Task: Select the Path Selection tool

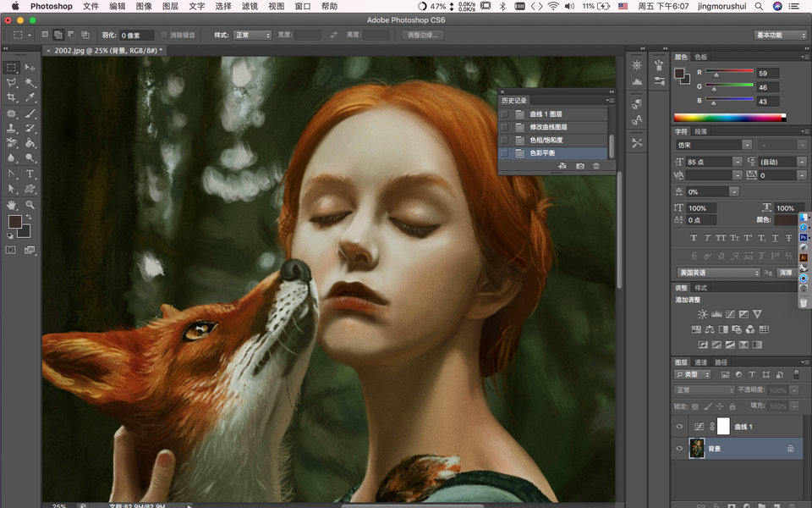Action: coord(11,189)
